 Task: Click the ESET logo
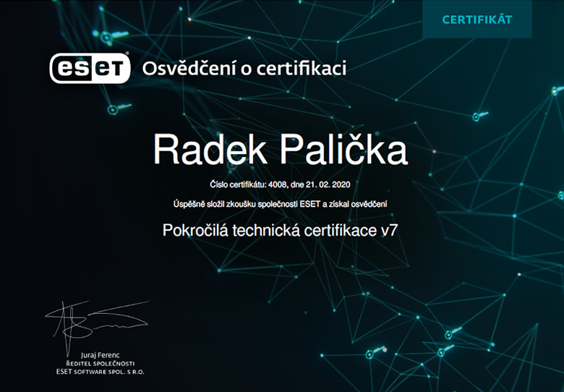pyautogui.click(x=90, y=67)
